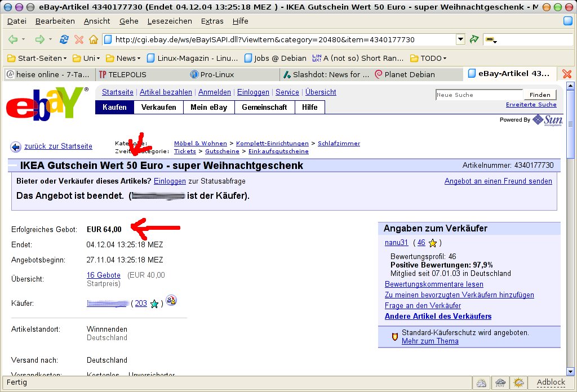Click the address bar URL field
Viewport: 577px width, 392px height.
pyautogui.click(x=279, y=39)
